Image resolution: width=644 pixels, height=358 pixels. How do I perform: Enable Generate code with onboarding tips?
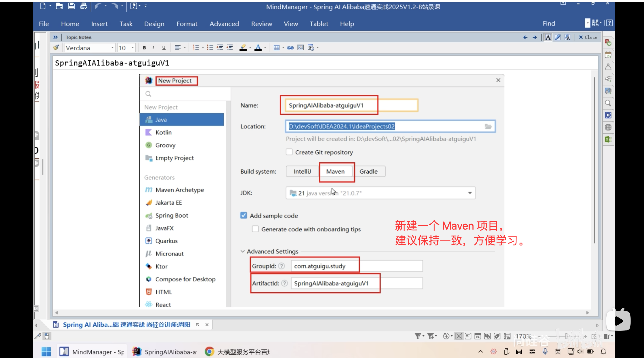point(255,229)
